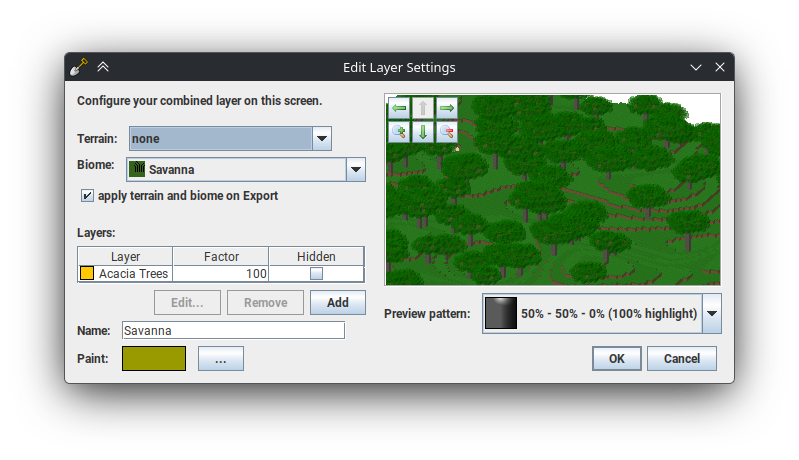Click the shovel app icon in title bar
The image size is (799, 460).
[80, 67]
